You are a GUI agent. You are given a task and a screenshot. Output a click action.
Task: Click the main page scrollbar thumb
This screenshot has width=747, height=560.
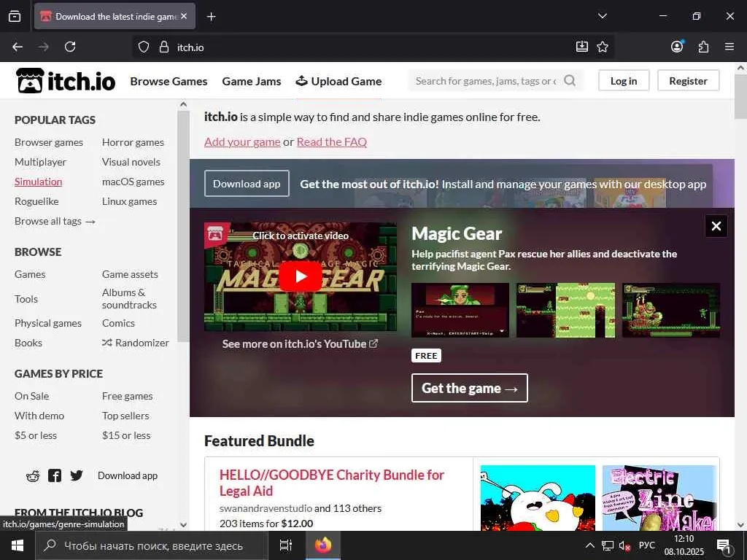click(740, 96)
